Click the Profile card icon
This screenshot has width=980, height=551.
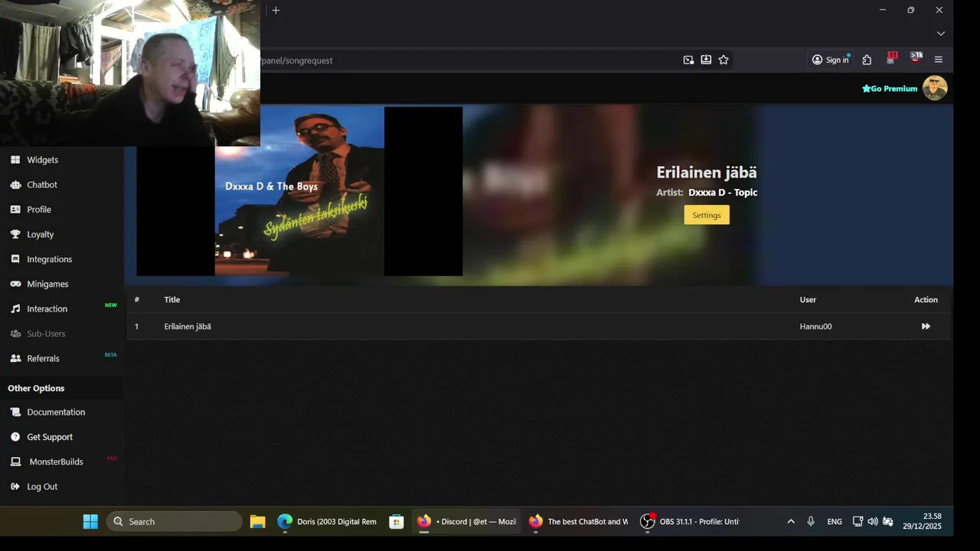pos(15,210)
